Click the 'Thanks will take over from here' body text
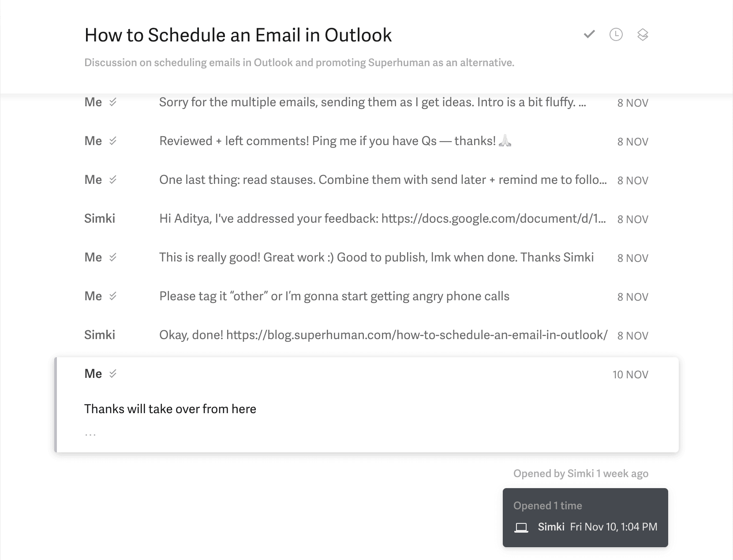This screenshot has width=733, height=560. [x=170, y=409]
